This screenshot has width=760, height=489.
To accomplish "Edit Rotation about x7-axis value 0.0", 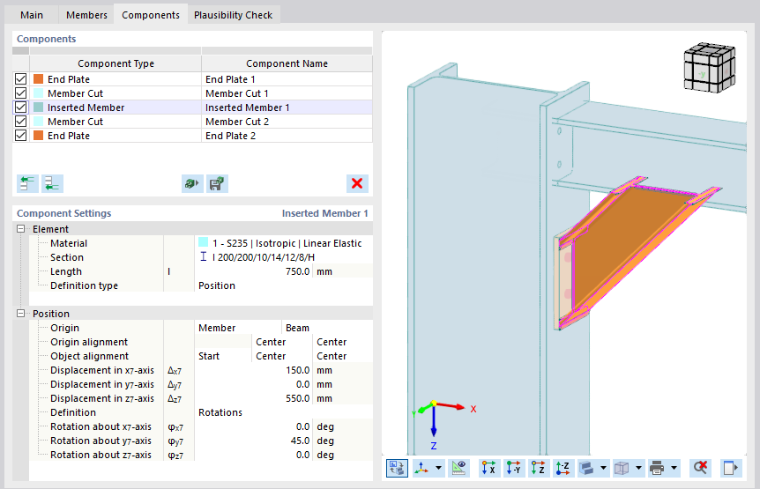I will [x=253, y=426].
